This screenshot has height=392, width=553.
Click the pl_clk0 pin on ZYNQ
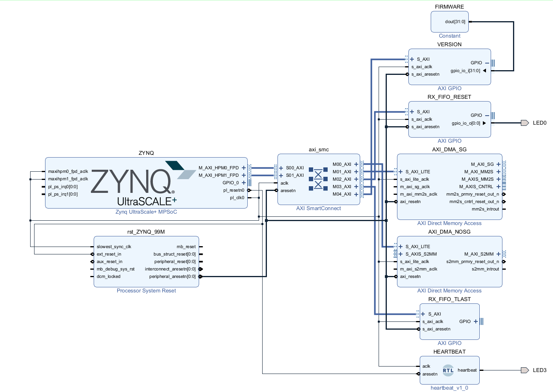click(237, 198)
